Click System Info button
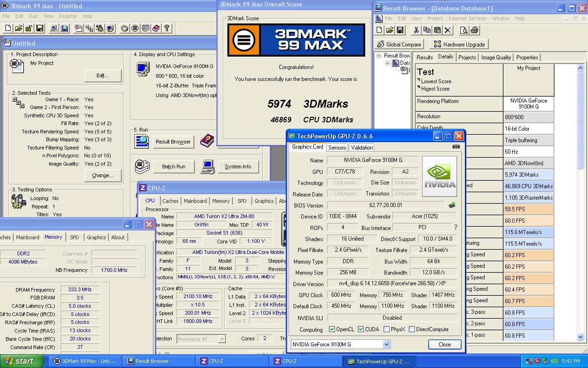The height and width of the screenshot is (368, 588). [238, 167]
